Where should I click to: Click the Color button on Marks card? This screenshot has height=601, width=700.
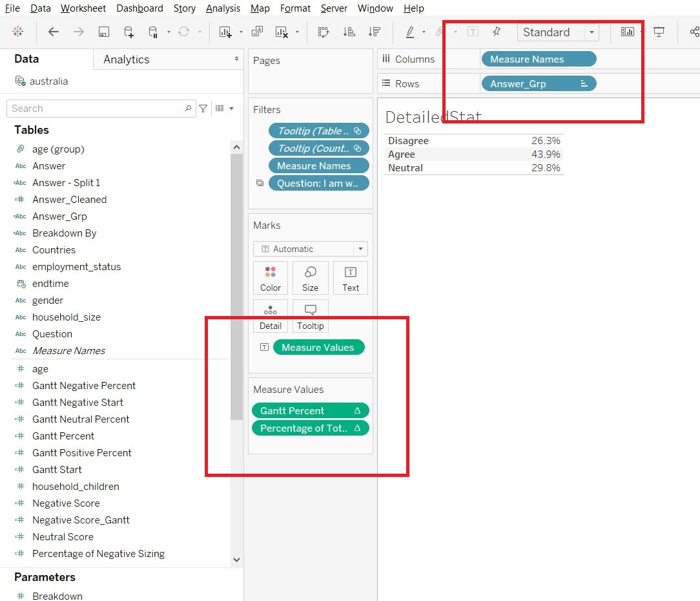(x=271, y=278)
